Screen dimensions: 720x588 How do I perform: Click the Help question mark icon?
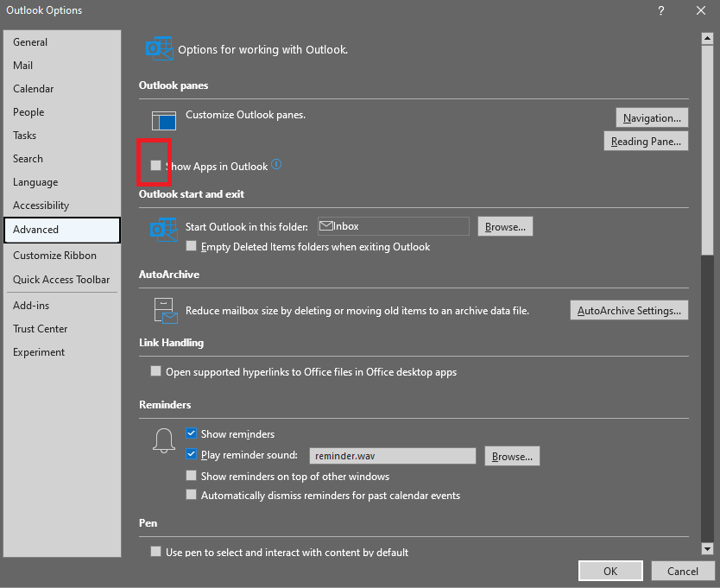660,10
